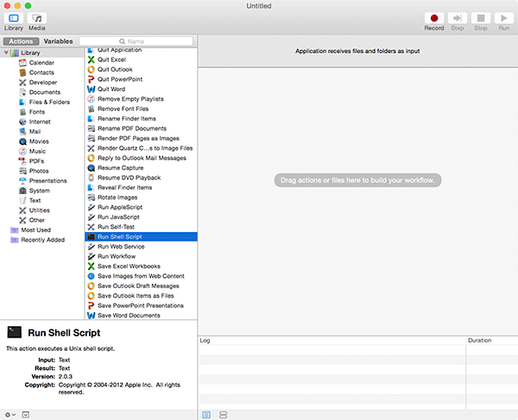Select the Files & Folders category
Viewport: 518px width, 420px height.
pos(49,102)
